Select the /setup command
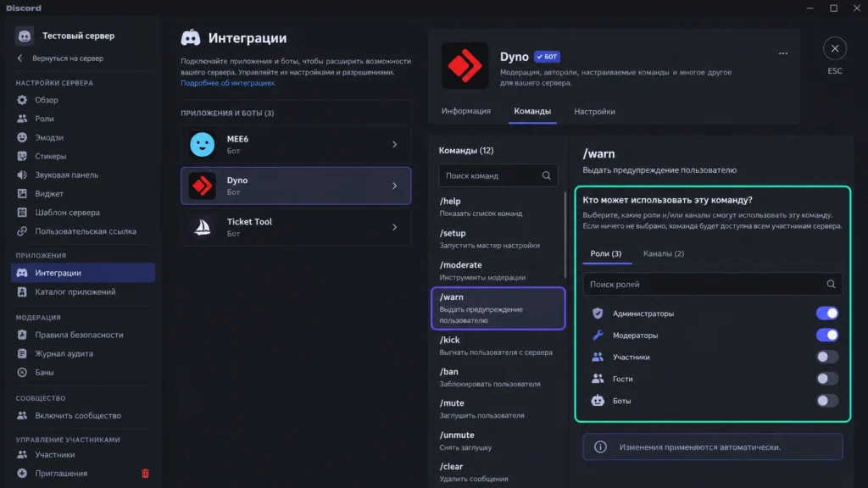Image resolution: width=868 pixels, height=488 pixels. tap(498, 238)
